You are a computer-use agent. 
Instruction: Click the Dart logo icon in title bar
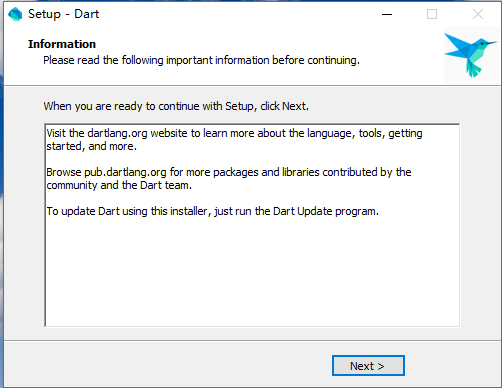pyautogui.click(x=15, y=14)
